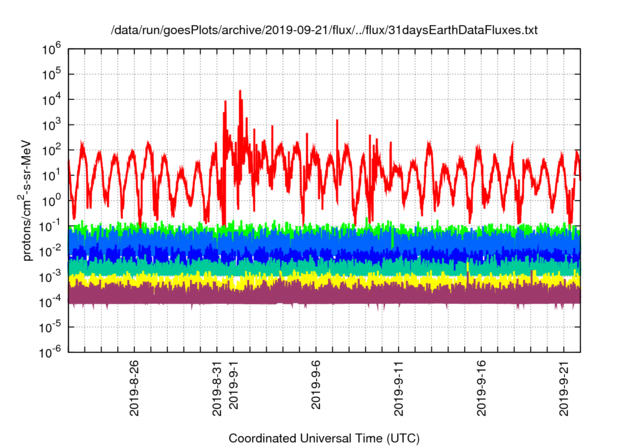This screenshot has width=640, height=448.
Task: Click the tallest red flux spike peak
Action: coord(240,91)
